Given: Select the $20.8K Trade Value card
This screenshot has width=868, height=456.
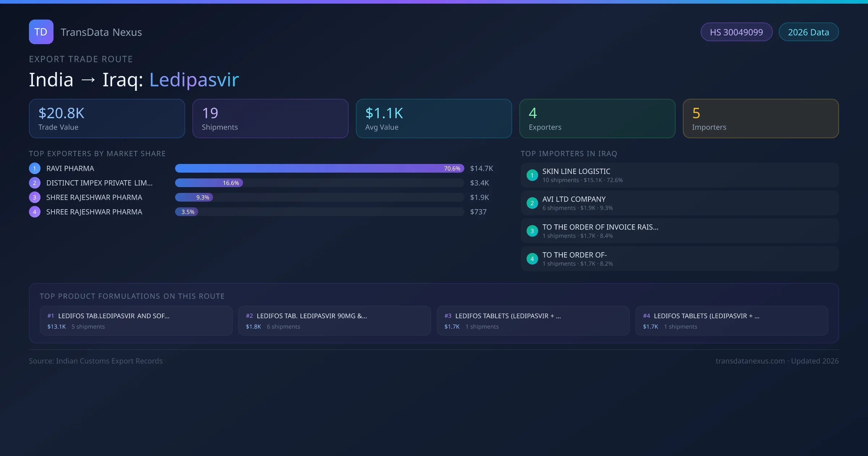Looking at the screenshot, I should click(x=107, y=119).
